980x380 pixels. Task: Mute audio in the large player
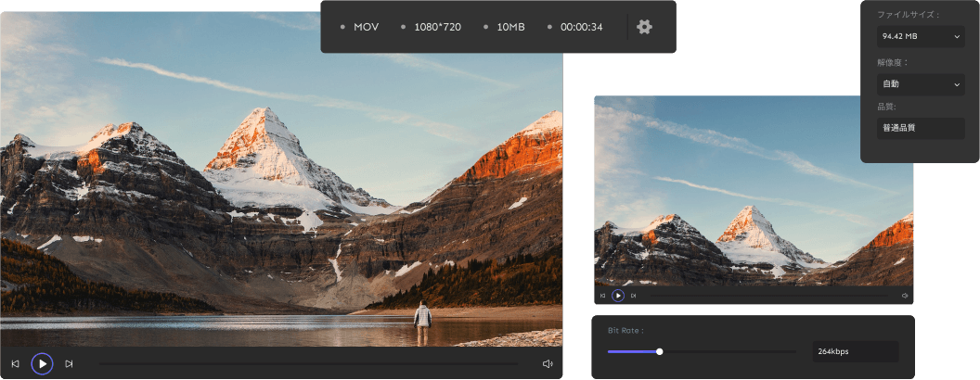point(548,363)
